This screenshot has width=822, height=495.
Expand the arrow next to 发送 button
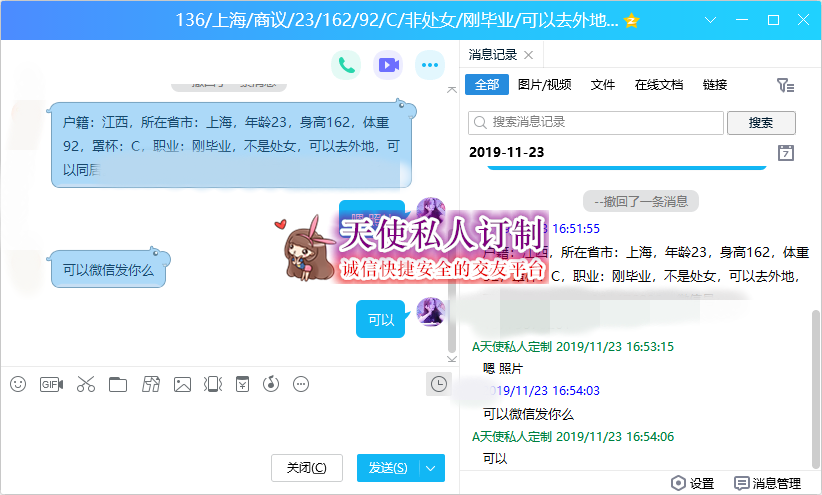431,468
